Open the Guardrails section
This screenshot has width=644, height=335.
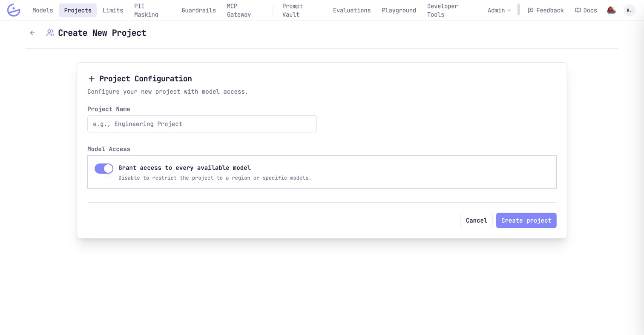point(198,10)
